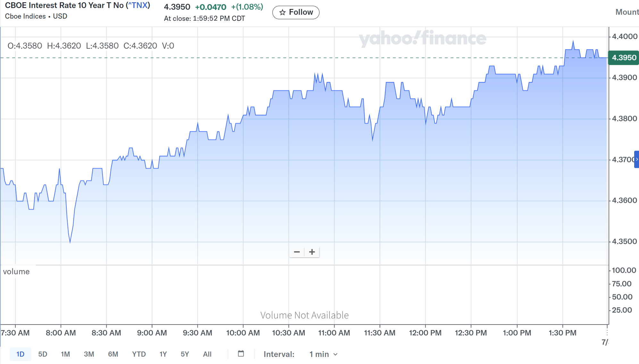Choose the YTD range
Screen dimensions: 639x364
[139, 354]
